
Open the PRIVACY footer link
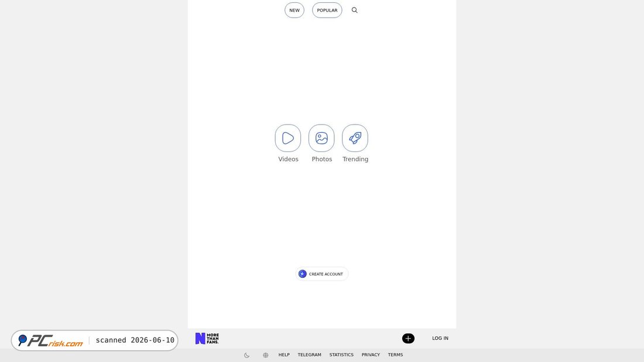pos(371,354)
